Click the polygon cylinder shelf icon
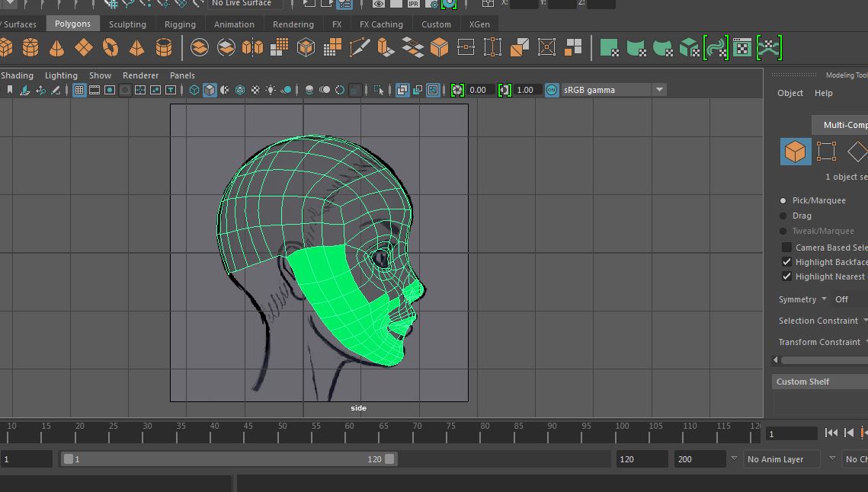Screen dimensions: 868x492 [x=30, y=48]
